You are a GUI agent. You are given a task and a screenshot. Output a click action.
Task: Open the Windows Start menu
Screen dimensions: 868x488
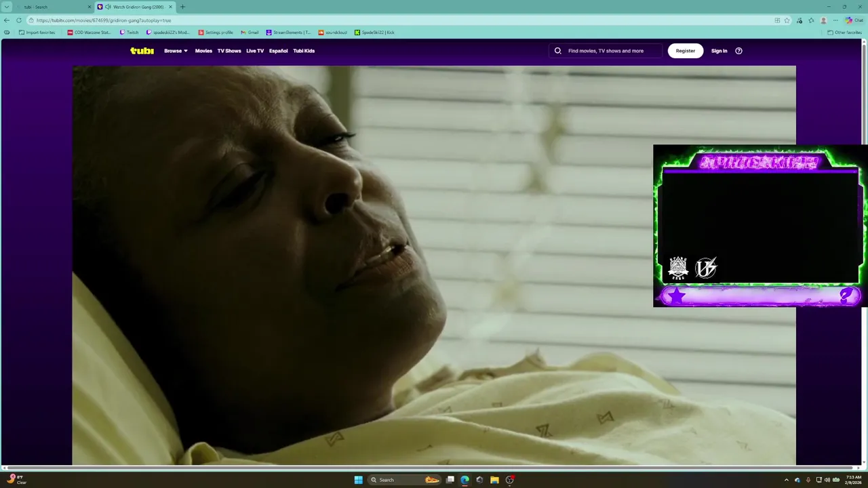coord(358,480)
